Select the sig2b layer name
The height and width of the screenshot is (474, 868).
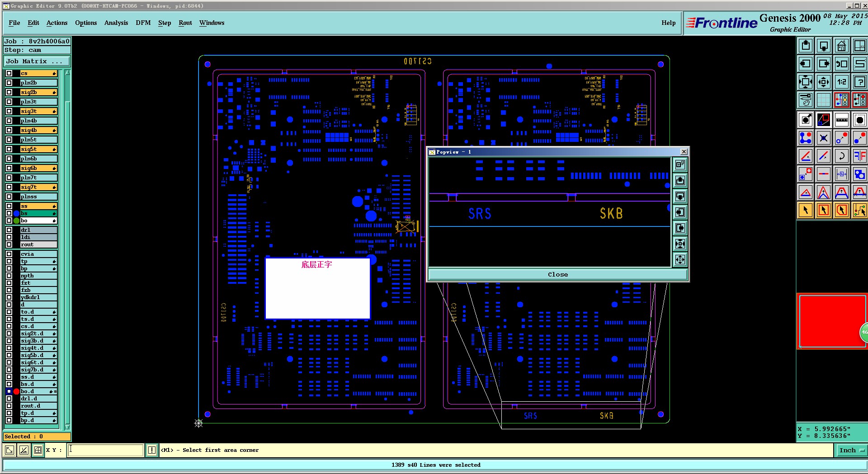(38, 92)
